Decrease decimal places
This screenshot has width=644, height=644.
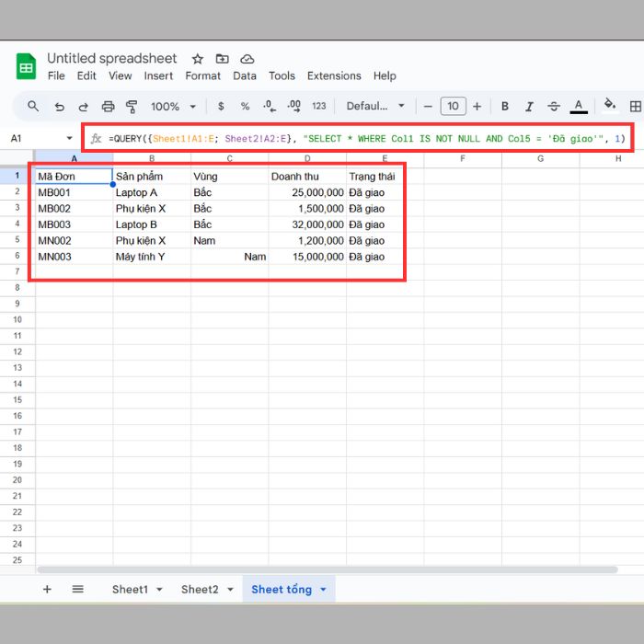click(270, 106)
